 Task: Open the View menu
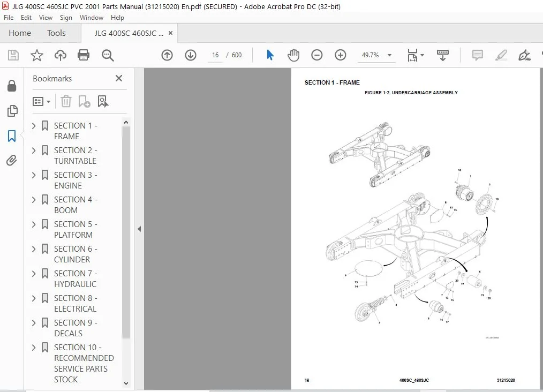[x=46, y=18]
